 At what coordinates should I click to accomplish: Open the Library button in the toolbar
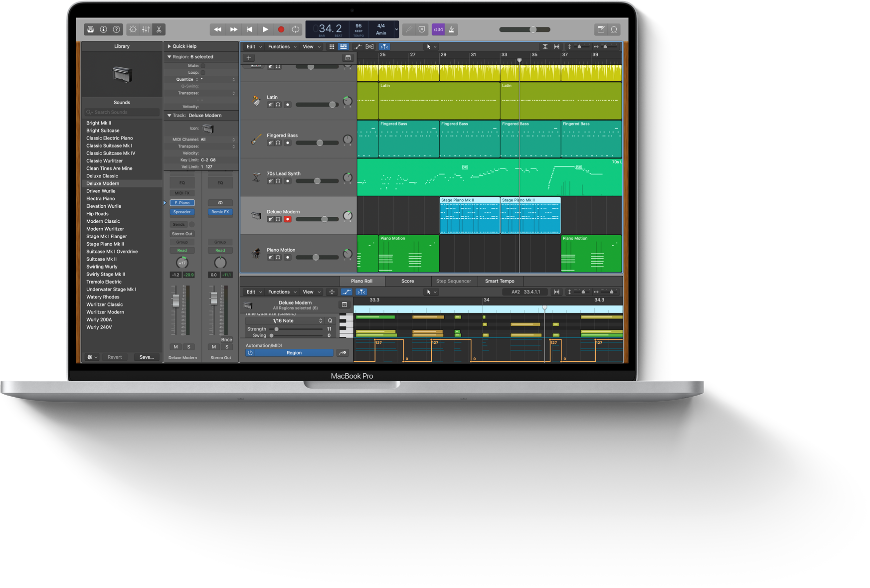[x=90, y=29]
